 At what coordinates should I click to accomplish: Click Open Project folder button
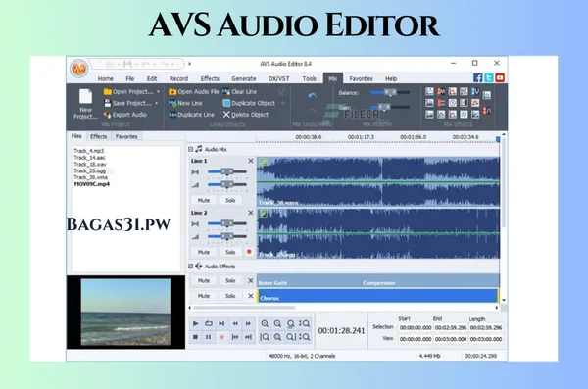128,91
